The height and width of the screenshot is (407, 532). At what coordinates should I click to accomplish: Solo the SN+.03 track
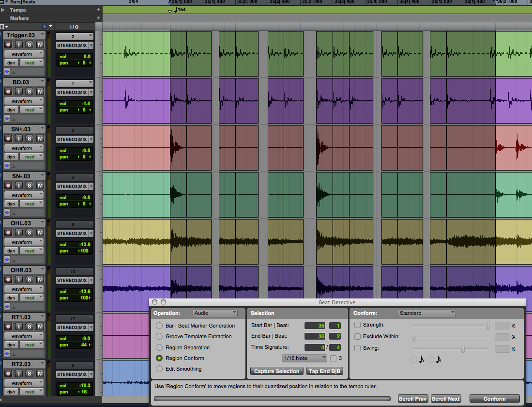(x=30, y=138)
